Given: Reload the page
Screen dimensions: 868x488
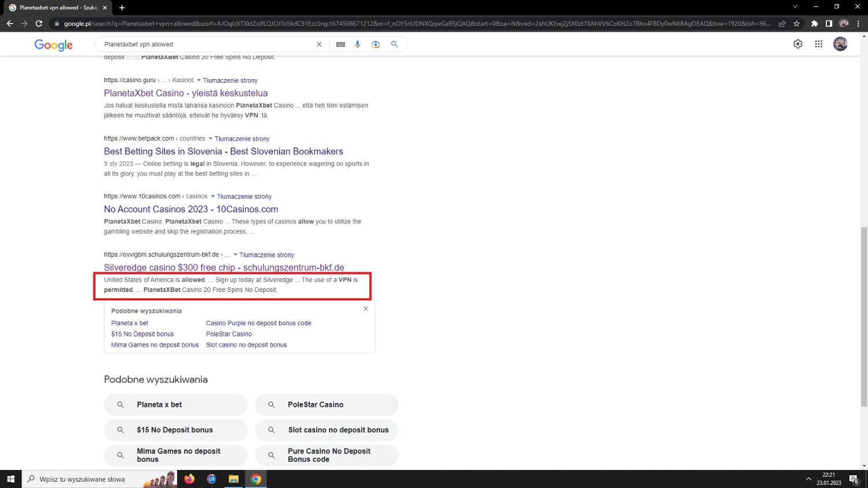Looking at the screenshot, I should [39, 24].
